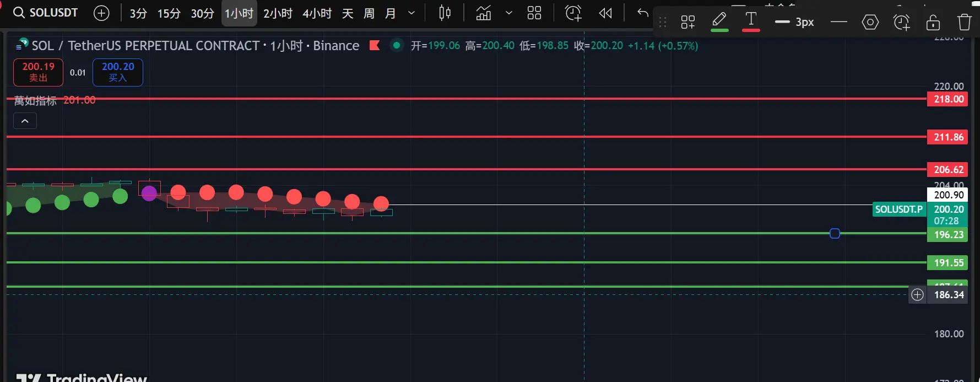Viewport: 980px width, 382px height.
Task: Click the 200.90 white price label
Action: point(947,195)
